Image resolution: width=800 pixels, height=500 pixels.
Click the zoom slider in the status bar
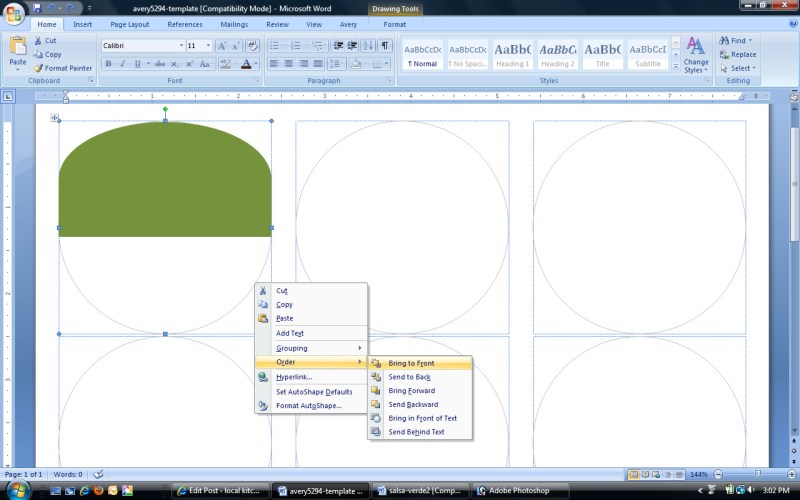pyautogui.click(x=757, y=474)
